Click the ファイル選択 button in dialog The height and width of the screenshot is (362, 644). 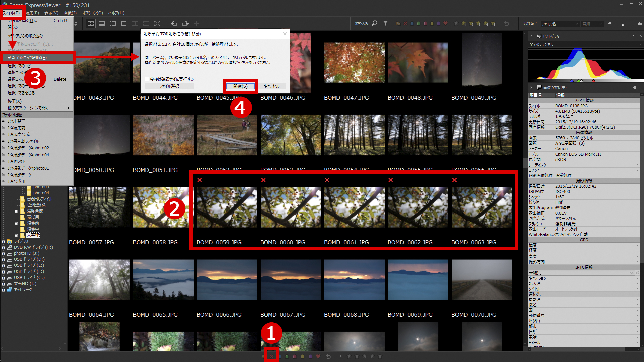pyautogui.click(x=169, y=86)
